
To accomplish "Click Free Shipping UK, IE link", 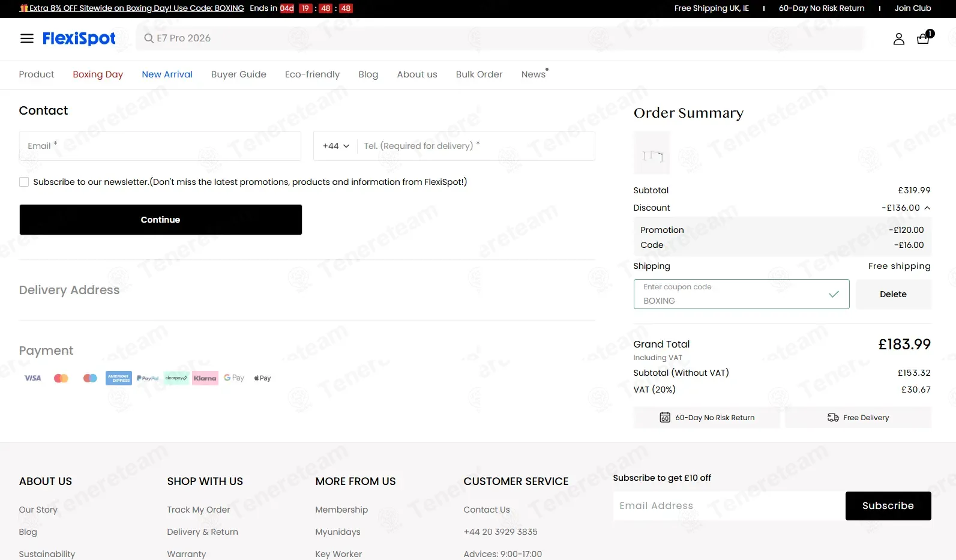I will coord(711,8).
